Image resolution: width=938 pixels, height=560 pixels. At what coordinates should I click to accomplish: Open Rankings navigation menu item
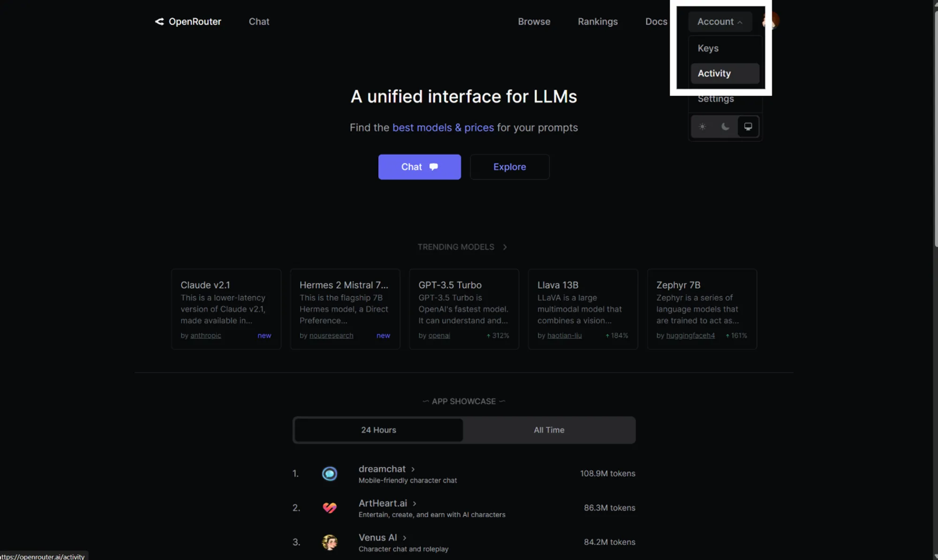click(x=598, y=22)
